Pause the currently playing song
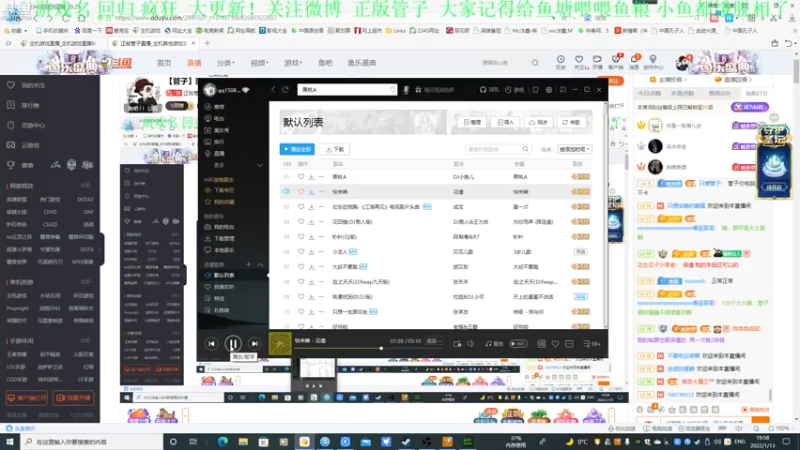Viewport: 800px width, 450px height. pos(233,344)
